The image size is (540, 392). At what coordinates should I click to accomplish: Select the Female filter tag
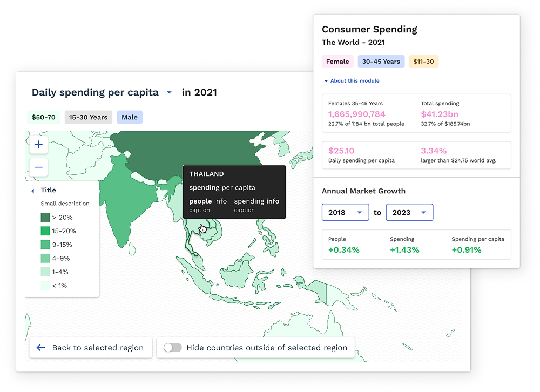click(337, 62)
